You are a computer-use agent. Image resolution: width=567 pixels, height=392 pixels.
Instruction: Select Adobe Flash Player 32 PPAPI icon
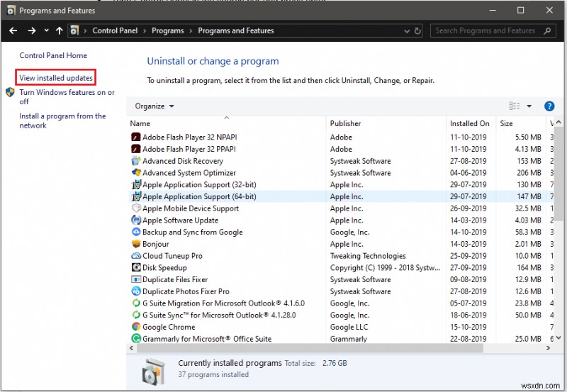136,149
